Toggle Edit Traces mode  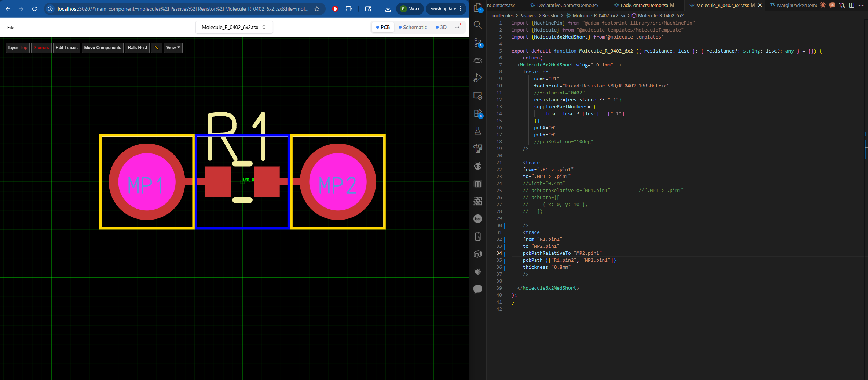pos(66,48)
